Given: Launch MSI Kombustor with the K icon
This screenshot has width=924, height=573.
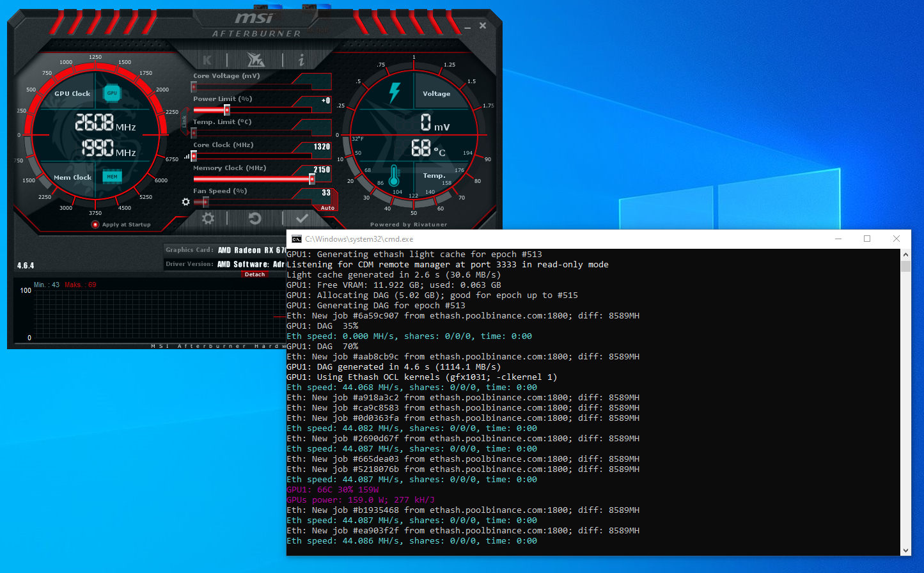Looking at the screenshot, I should tap(207, 60).
